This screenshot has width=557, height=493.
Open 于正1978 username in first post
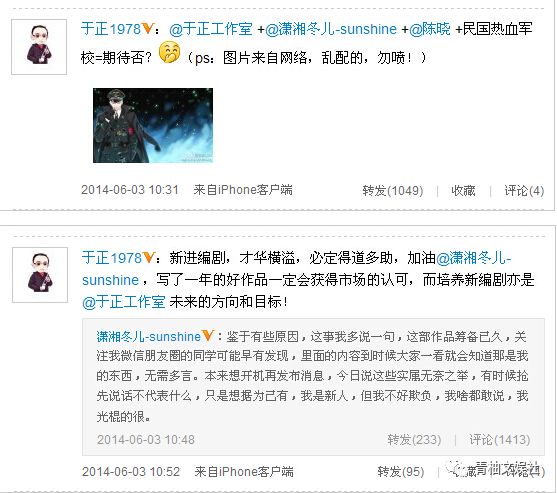coord(111,29)
